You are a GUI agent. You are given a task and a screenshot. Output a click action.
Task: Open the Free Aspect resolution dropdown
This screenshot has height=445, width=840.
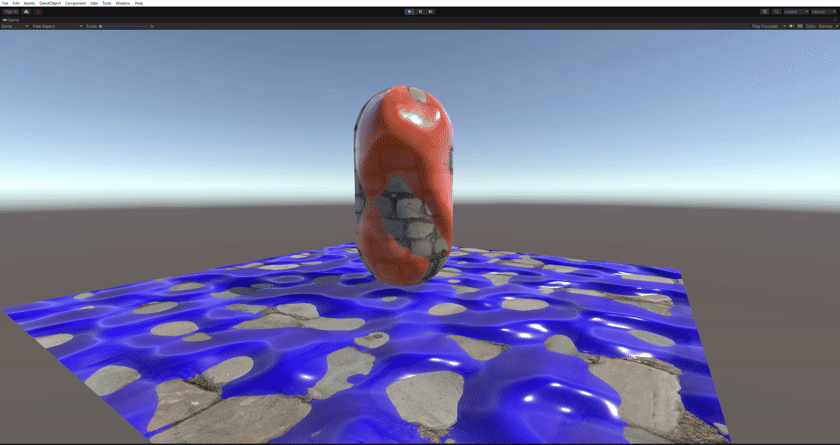(x=56, y=26)
